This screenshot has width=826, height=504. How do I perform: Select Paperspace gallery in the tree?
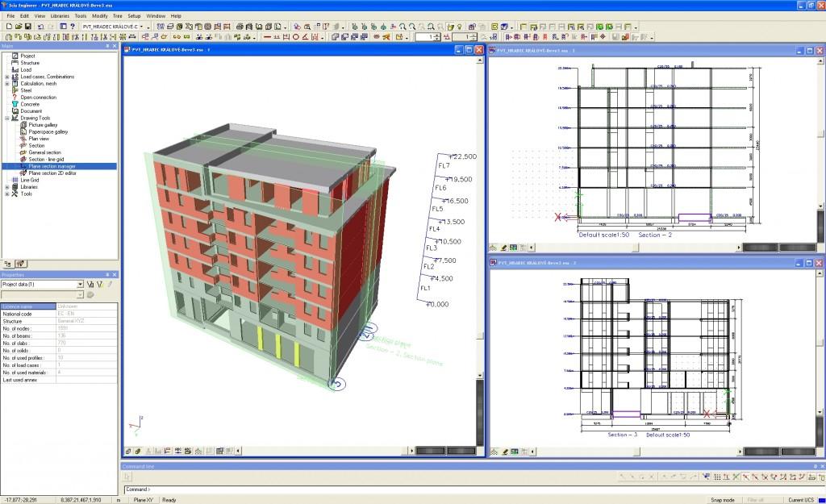[48, 131]
